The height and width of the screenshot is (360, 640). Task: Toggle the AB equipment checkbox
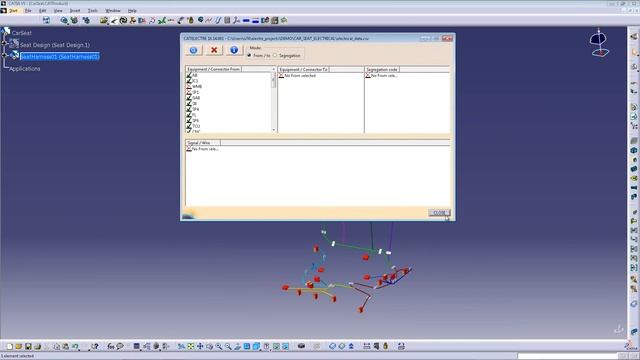tap(189, 75)
